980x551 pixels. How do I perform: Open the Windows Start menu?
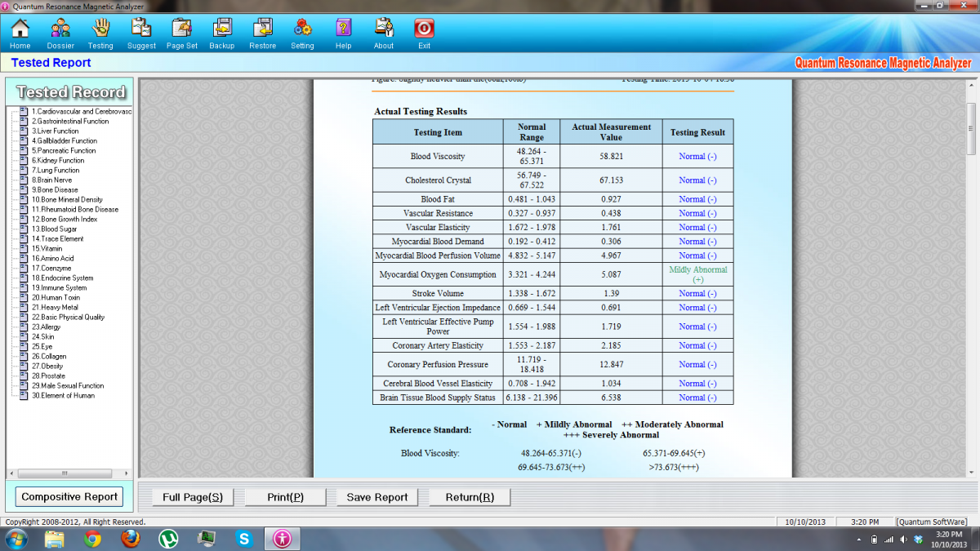16,539
